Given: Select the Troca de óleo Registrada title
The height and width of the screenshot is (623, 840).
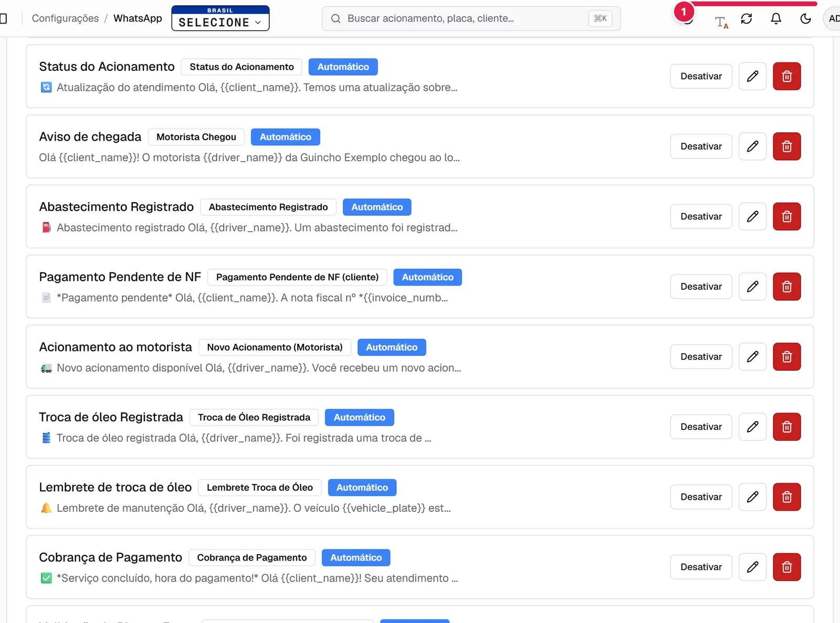Looking at the screenshot, I should (111, 417).
